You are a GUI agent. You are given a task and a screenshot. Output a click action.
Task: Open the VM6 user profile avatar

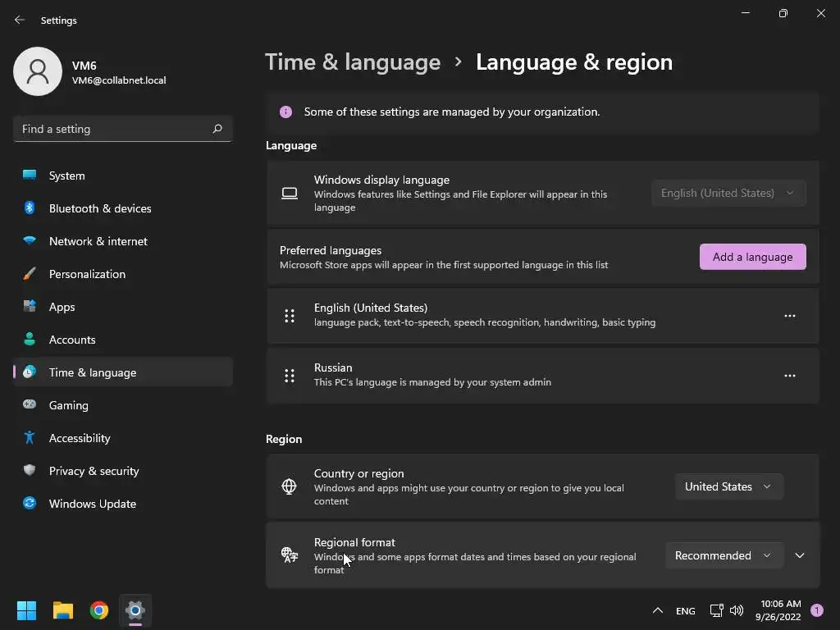(38, 71)
